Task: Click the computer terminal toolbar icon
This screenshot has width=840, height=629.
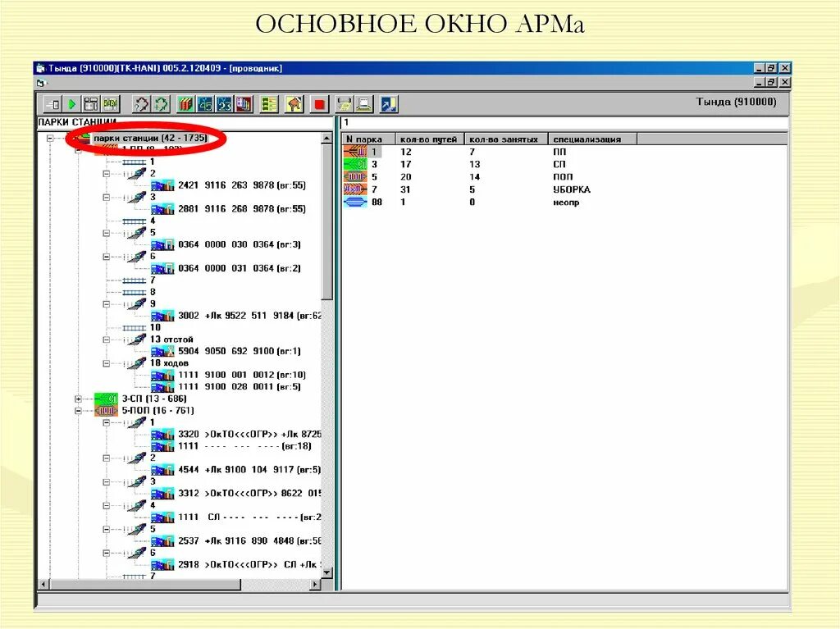Action: (363, 104)
